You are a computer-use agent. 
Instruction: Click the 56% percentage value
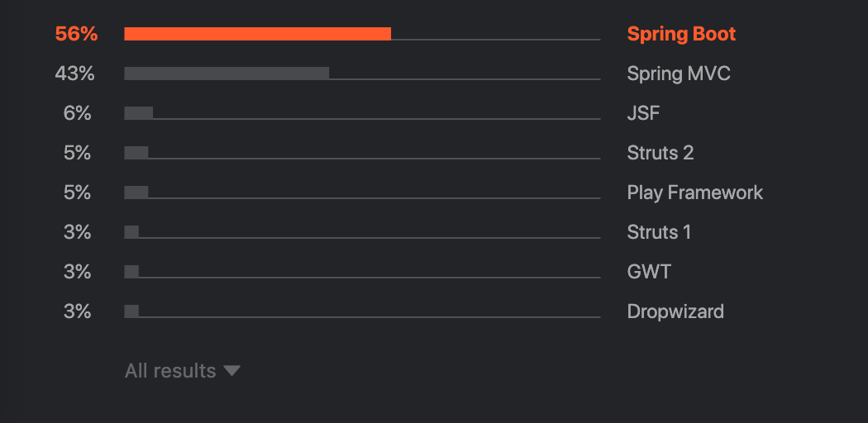tap(76, 34)
